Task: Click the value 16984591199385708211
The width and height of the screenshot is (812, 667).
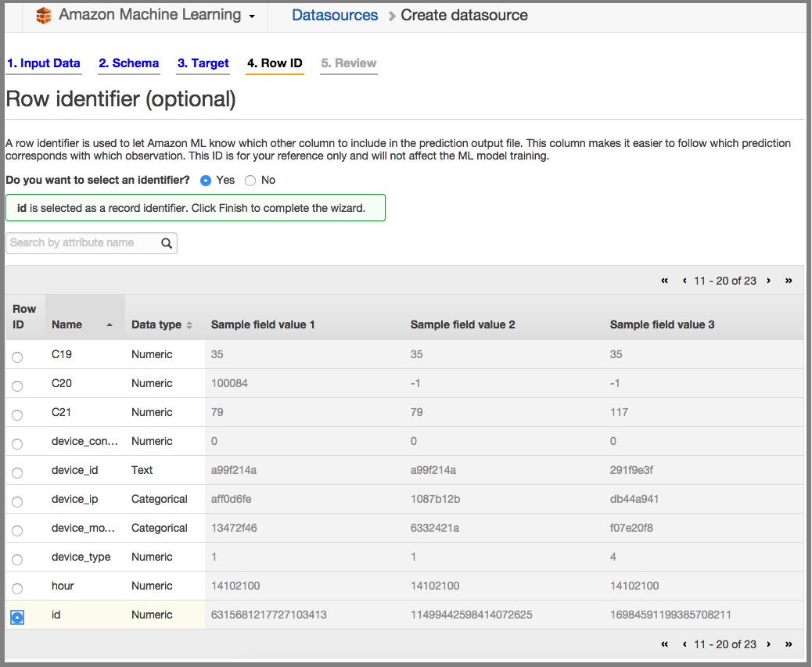Action: pos(670,615)
